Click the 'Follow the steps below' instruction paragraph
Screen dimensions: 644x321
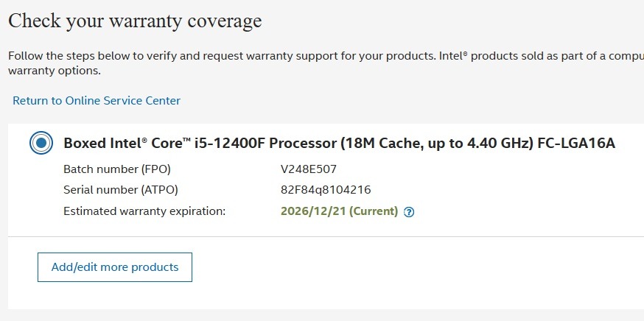(x=221, y=56)
